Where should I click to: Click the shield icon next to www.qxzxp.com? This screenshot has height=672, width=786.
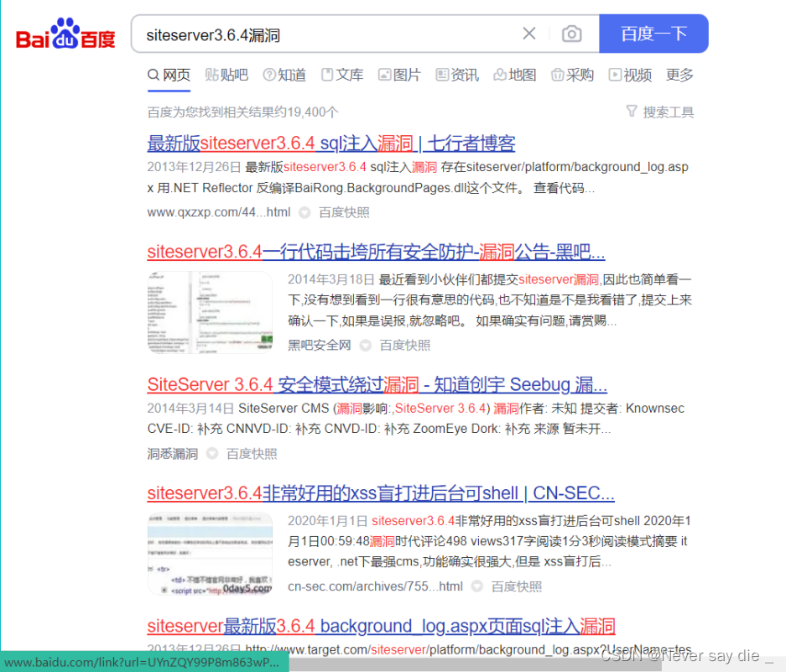pos(305,212)
